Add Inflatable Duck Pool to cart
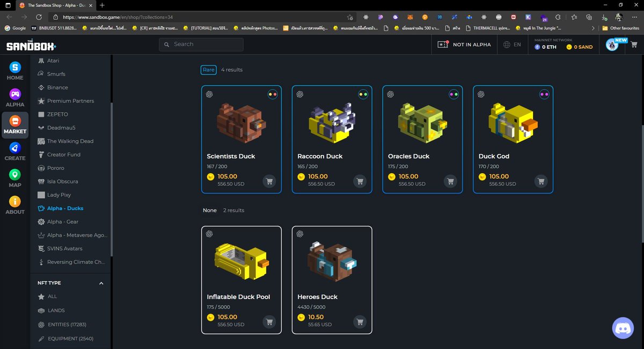Screen dimensions: 644x349 coord(269,322)
